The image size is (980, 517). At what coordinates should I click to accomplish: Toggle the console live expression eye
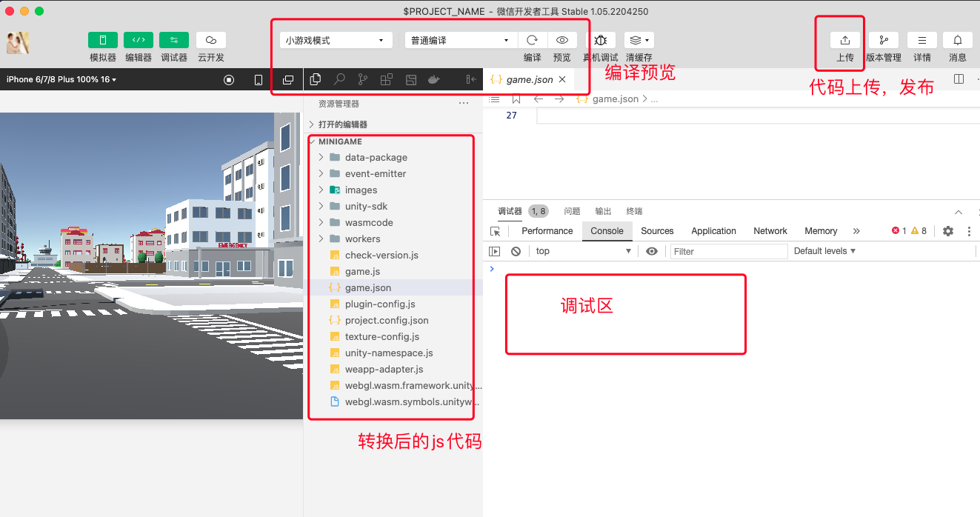point(652,251)
